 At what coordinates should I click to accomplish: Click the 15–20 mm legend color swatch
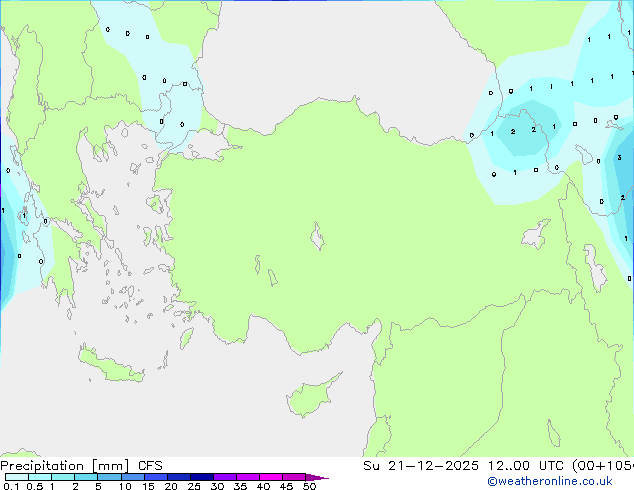155,477
